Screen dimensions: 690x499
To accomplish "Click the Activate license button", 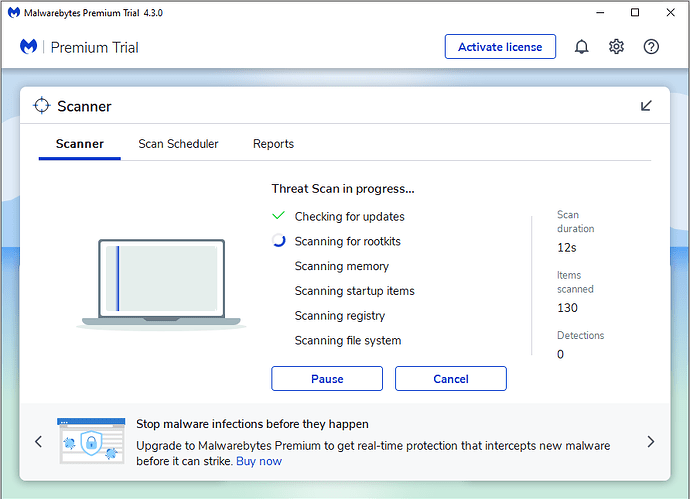I will [x=500, y=47].
